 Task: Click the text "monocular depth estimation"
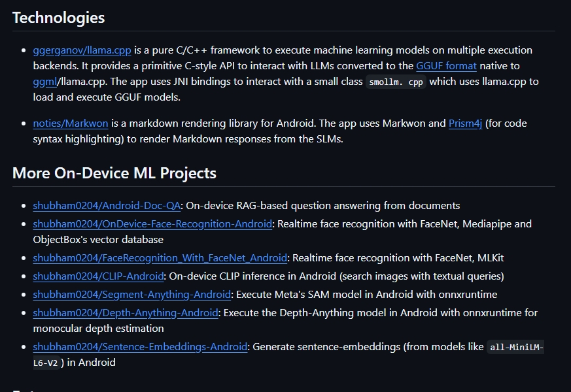point(98,329)
